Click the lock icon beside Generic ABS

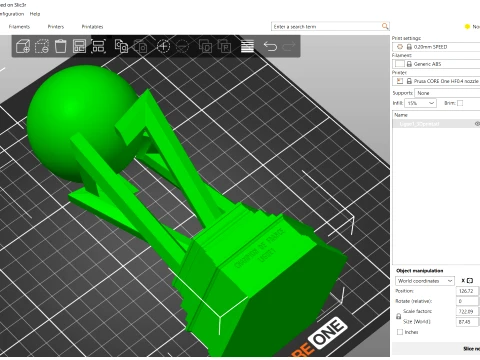409,64
